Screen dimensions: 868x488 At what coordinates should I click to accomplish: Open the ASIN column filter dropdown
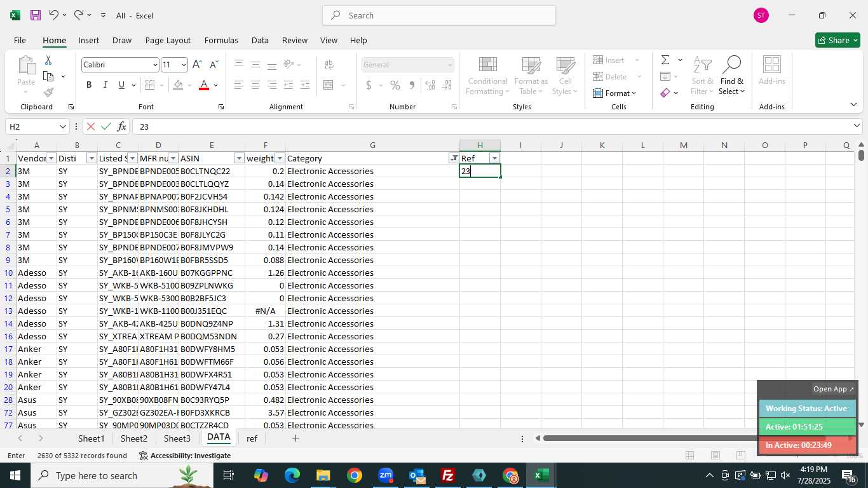pos(239,158)
